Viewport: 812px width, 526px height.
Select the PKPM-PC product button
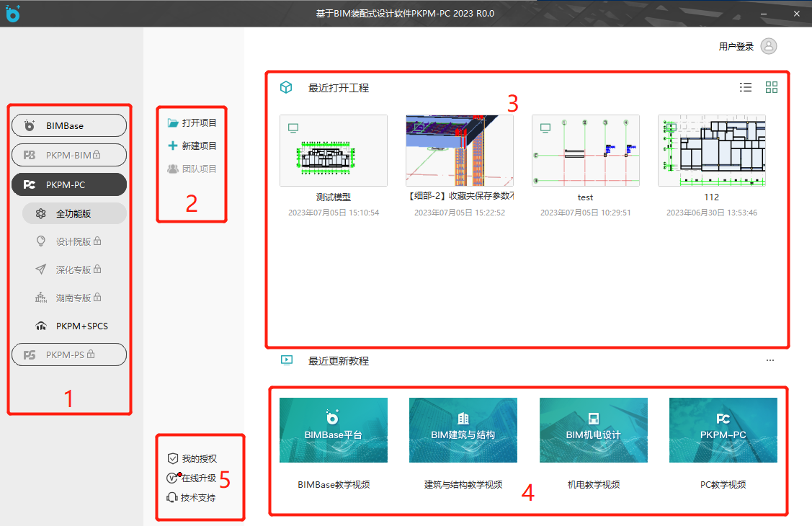click(69, 185)
